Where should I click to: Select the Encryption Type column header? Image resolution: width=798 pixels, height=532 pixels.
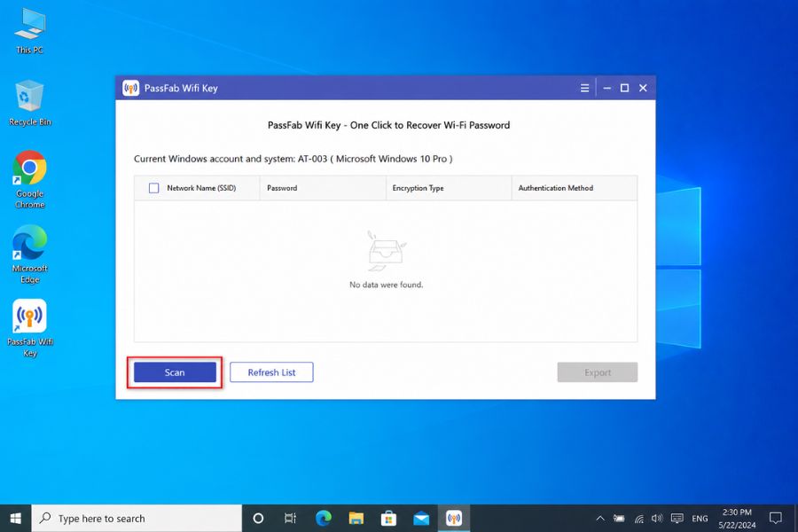(449, 188)
